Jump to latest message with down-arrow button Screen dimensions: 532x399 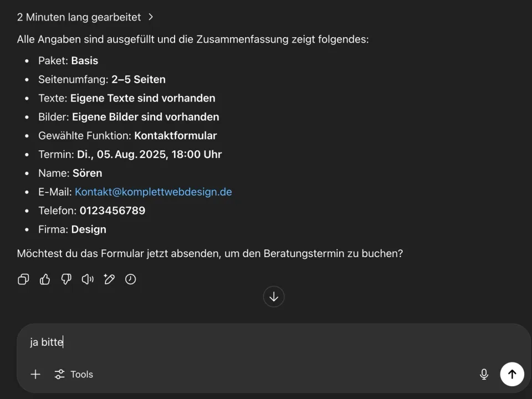pyautogui.click(x=274, y=297)
